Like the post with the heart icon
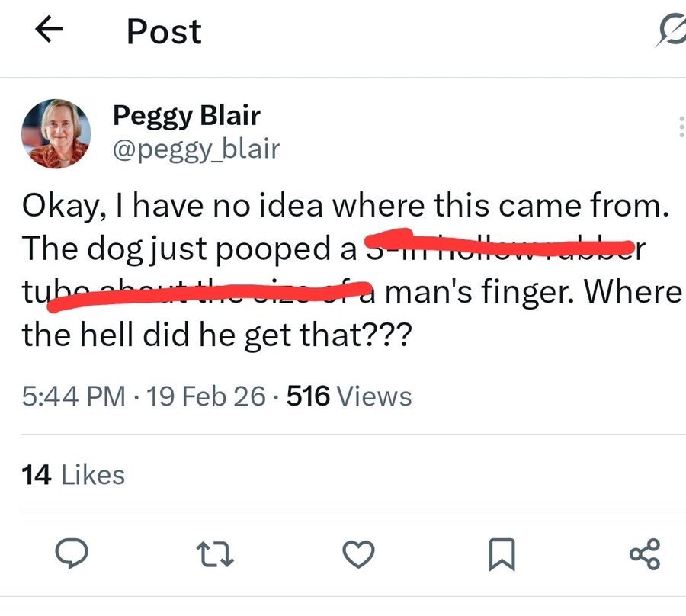Viewport: 686px width, 616px height. point(358,554)
